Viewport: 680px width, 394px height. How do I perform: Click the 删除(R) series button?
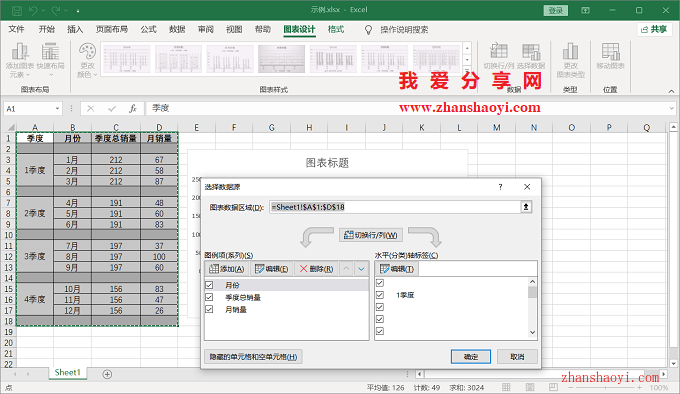pos(317,269)
